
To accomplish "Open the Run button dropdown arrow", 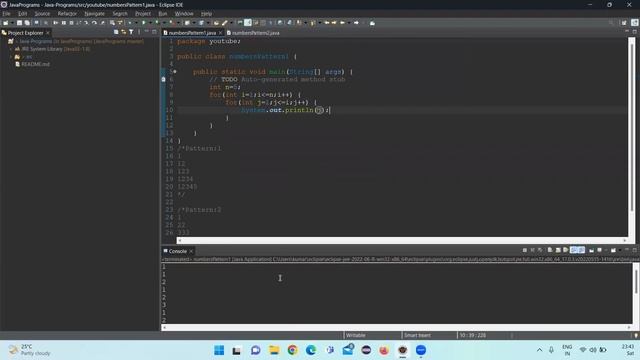I will coord(149,23).
